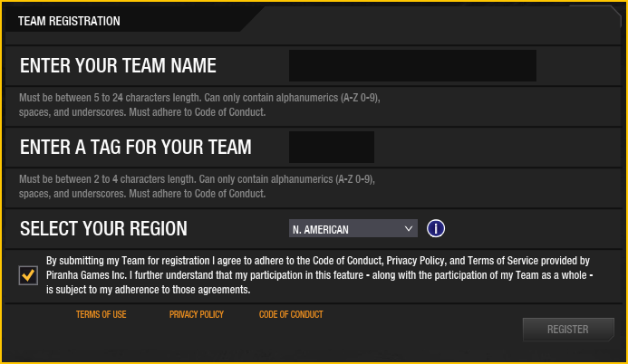Open the N. American region dropdown
This screenshot has height=364, width=628.
pos(353,229)
